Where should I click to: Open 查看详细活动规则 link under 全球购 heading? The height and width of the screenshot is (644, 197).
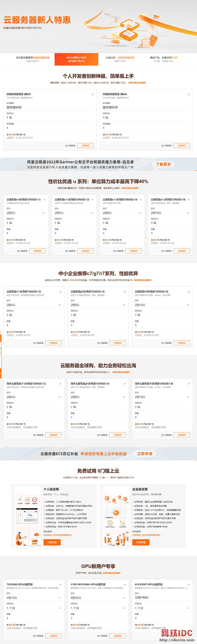coord(121,372)
